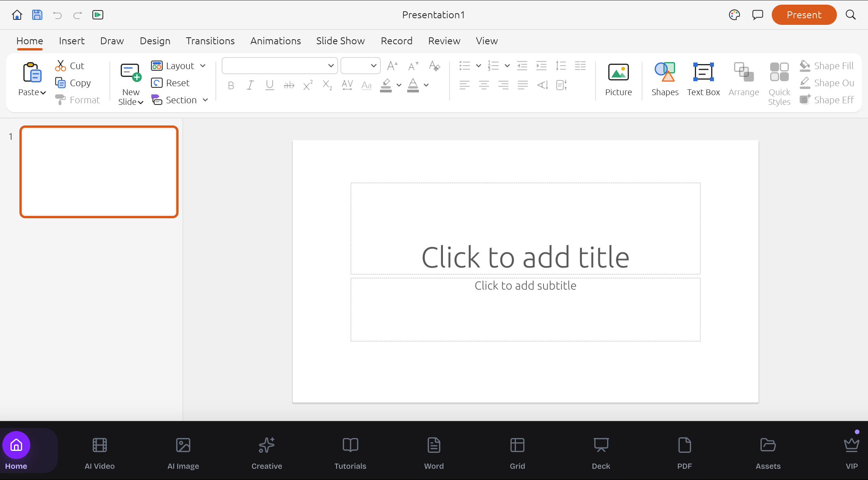Screen dimensions: 868x480
Task: Click the title placeholder on the slide
Action: (525, 228)
